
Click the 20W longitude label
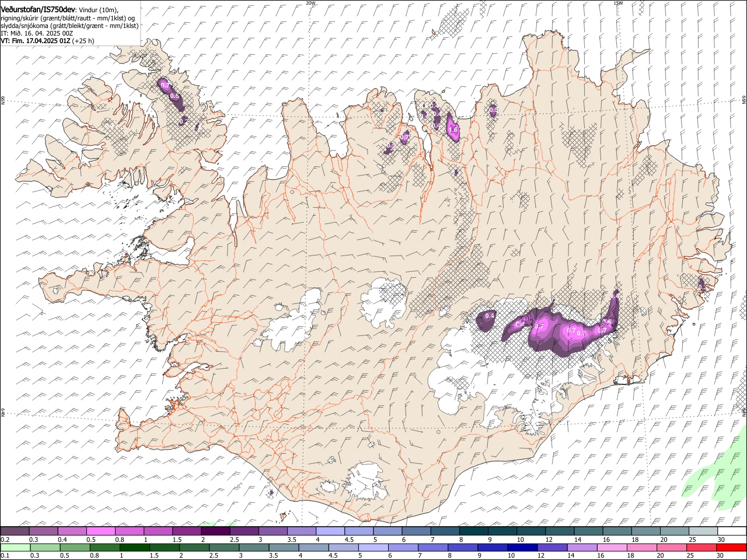coord(310,3)
